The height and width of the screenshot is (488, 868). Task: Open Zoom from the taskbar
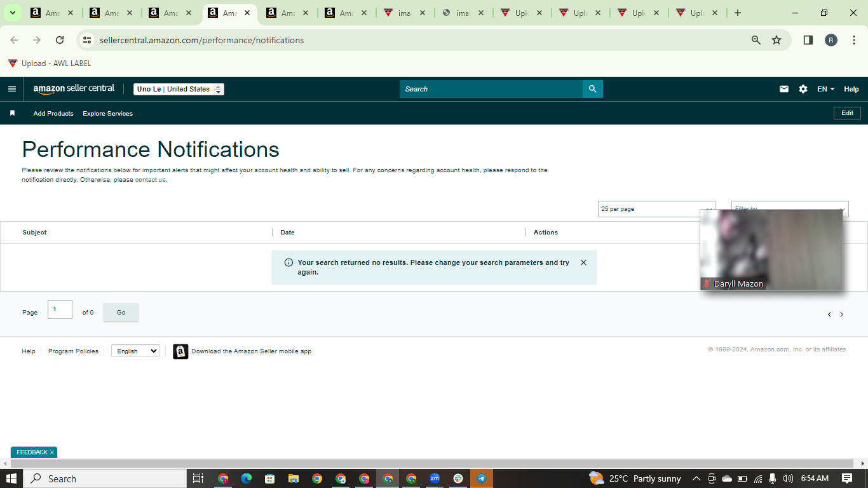[435, 478]
